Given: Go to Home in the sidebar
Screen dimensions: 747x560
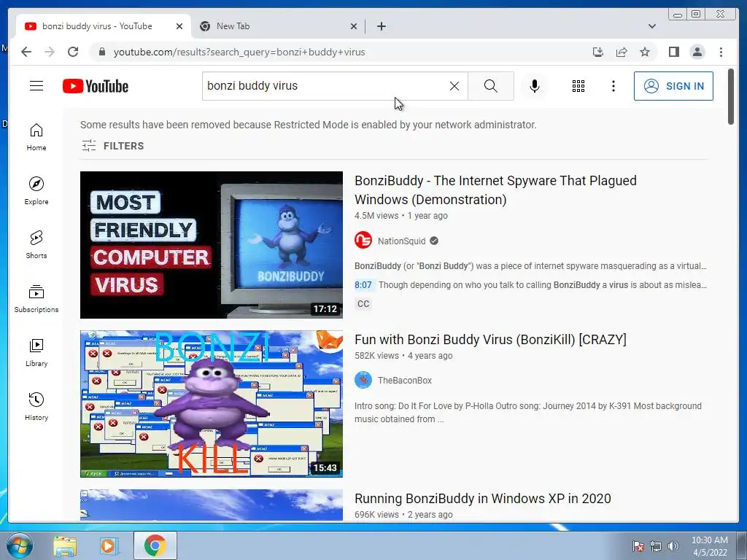Looking at the screenshot, I should point(36,137).
